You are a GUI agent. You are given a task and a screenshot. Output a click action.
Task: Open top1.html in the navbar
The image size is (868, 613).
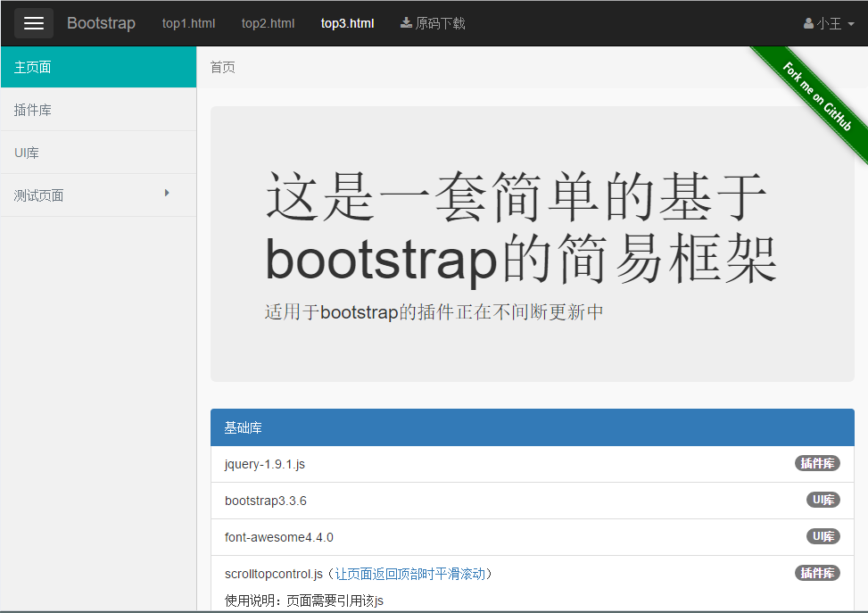tap(189, 23)
